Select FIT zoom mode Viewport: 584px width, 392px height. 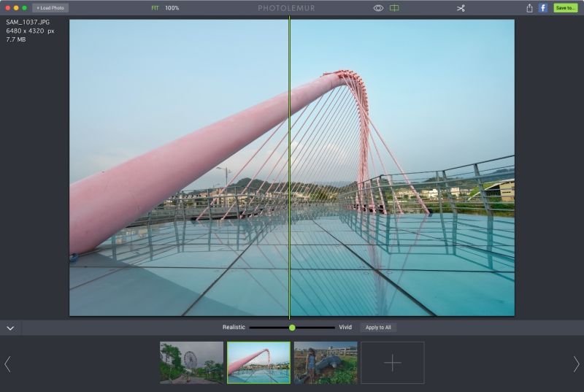[x=155, y=8]
